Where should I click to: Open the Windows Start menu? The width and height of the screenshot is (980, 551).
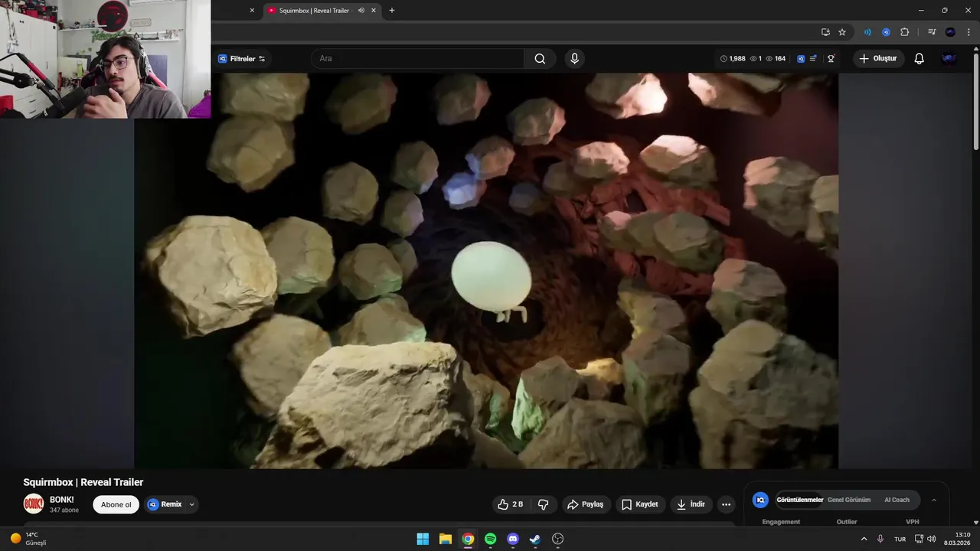(423, 539)
